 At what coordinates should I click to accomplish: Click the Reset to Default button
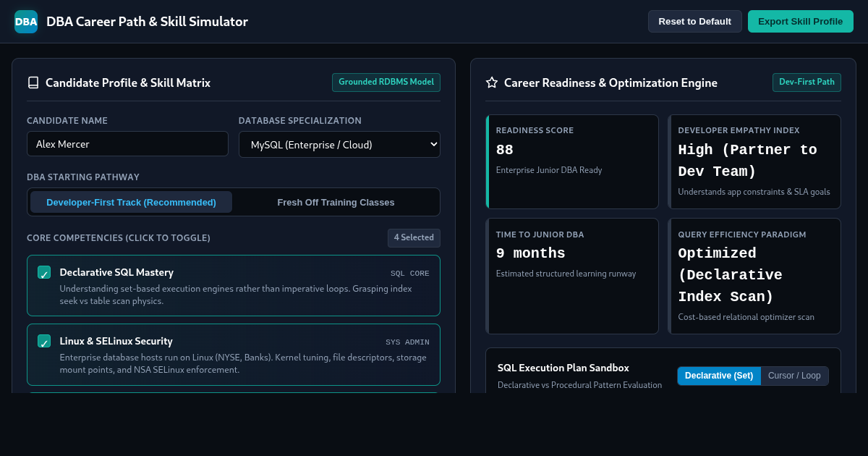coord(694,22)
